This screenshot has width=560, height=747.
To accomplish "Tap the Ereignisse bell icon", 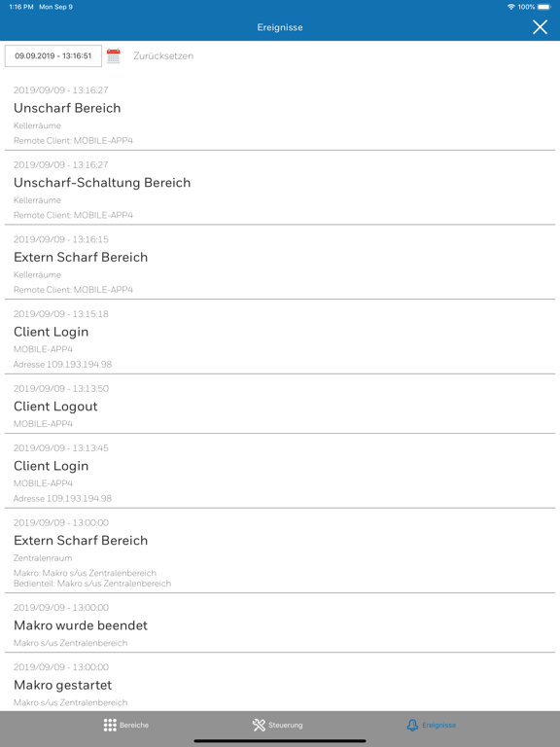I will 412,725.
